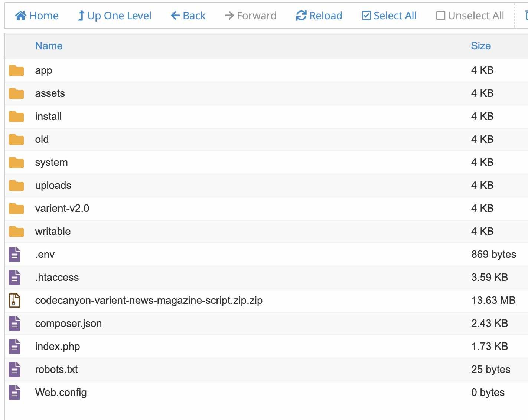Click the index.php file icon
The height and width of the screenshot is (420, 528).
pyautogui.click(x=14, y=347)
